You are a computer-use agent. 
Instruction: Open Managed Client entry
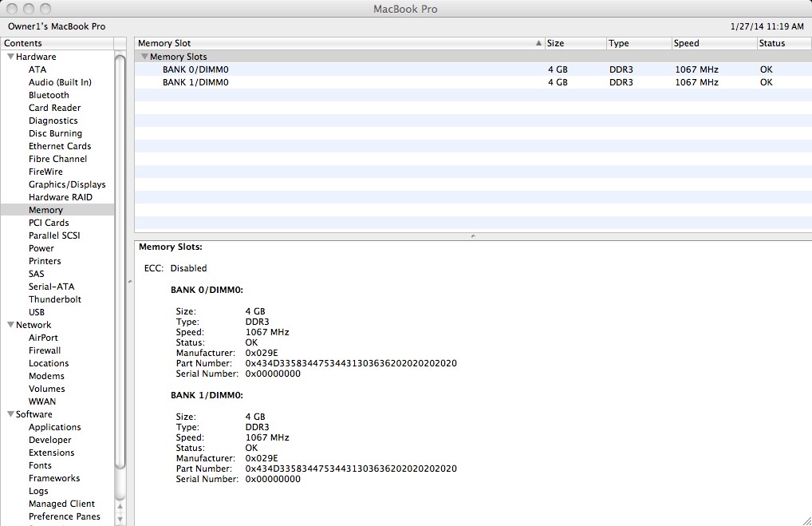[x=61, y=504]
